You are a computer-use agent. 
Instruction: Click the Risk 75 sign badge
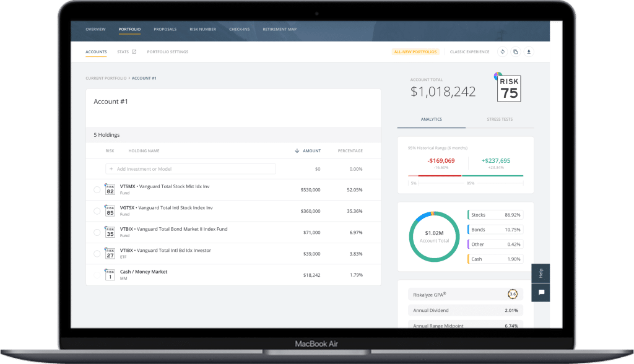tap(510, 90)
